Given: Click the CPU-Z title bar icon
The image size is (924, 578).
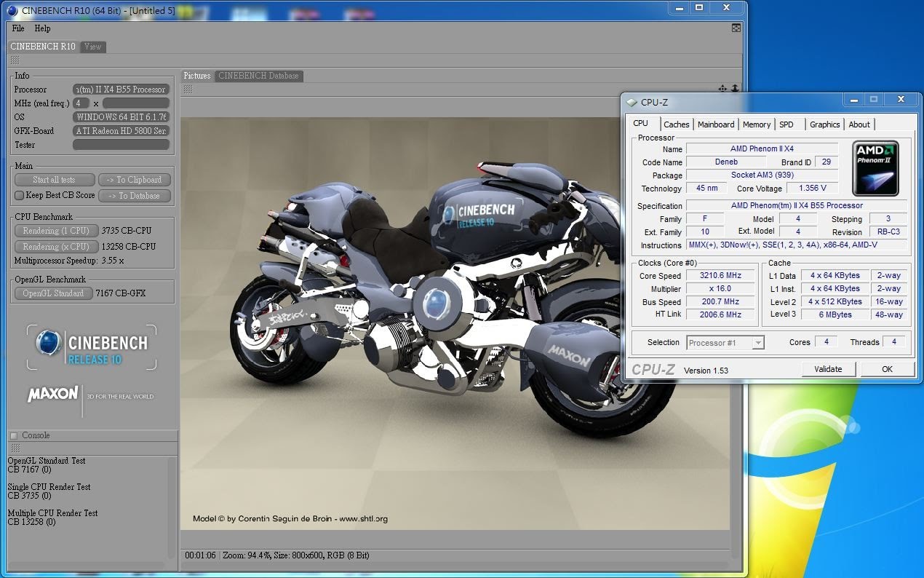Looking at the screenshot, I should [x=632, y=102].
